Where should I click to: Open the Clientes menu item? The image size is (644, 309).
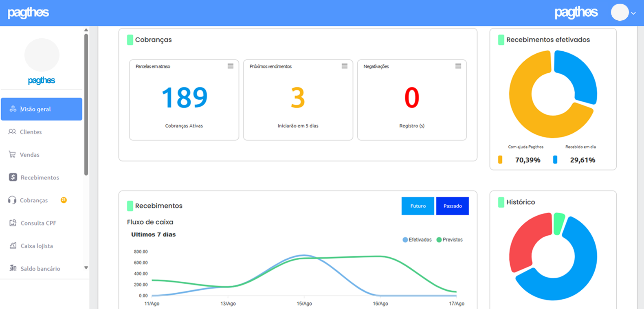point(31,132)
